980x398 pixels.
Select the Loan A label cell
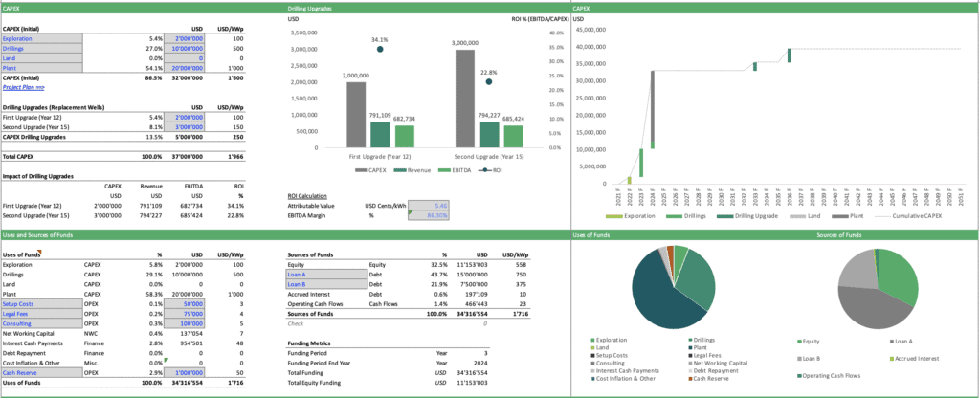326,275
